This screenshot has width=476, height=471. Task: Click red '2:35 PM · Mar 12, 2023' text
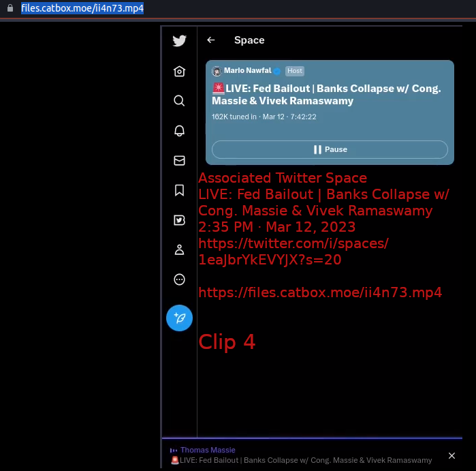pyautogui.click(x=277, y=227)
